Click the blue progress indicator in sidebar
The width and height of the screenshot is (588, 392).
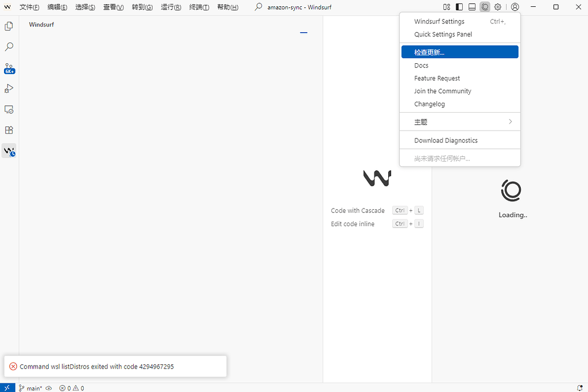pos(304,33)
